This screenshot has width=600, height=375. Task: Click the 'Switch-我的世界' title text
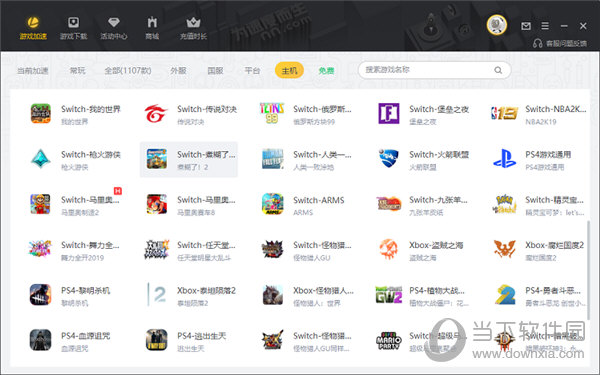tap(91, 109)
